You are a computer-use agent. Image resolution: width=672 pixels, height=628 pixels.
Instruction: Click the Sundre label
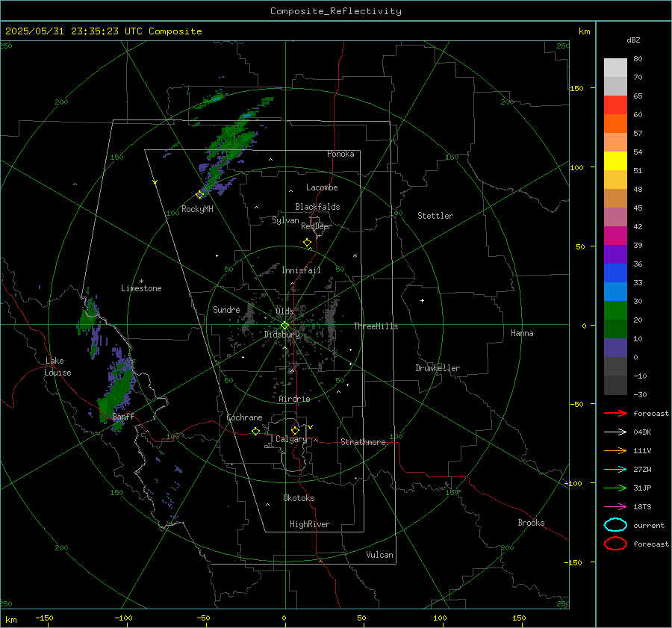tap(226, 309)
